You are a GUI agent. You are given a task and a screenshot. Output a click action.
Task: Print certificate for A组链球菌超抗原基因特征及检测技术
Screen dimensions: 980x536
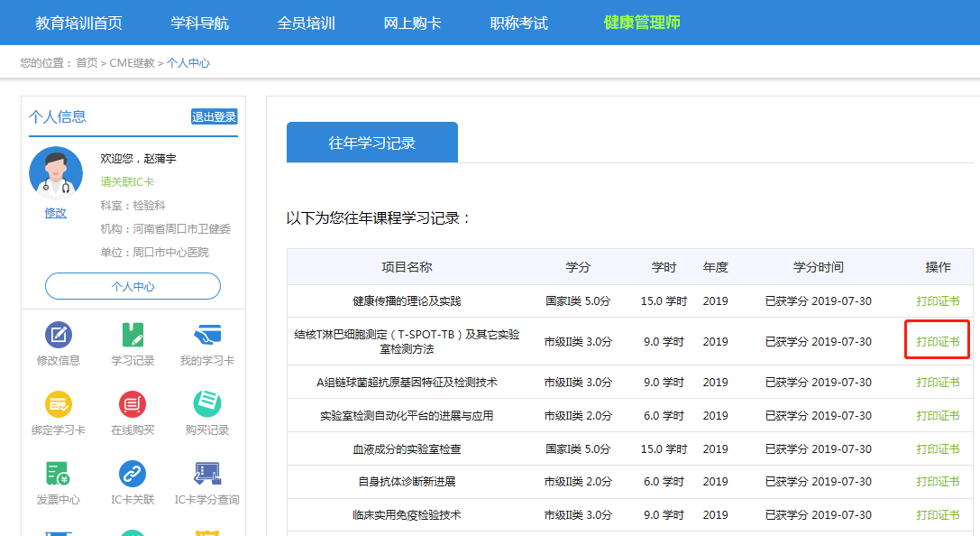pos(938,382)
